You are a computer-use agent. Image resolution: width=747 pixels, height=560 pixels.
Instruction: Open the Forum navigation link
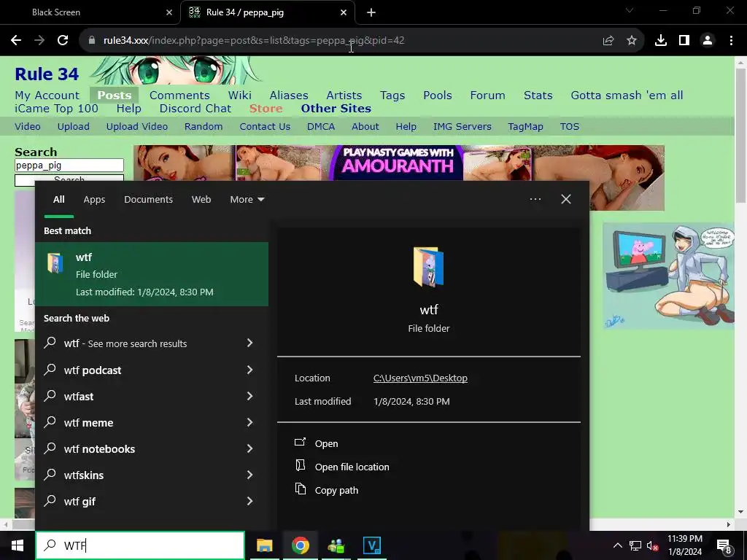click(x=488, y=96)
